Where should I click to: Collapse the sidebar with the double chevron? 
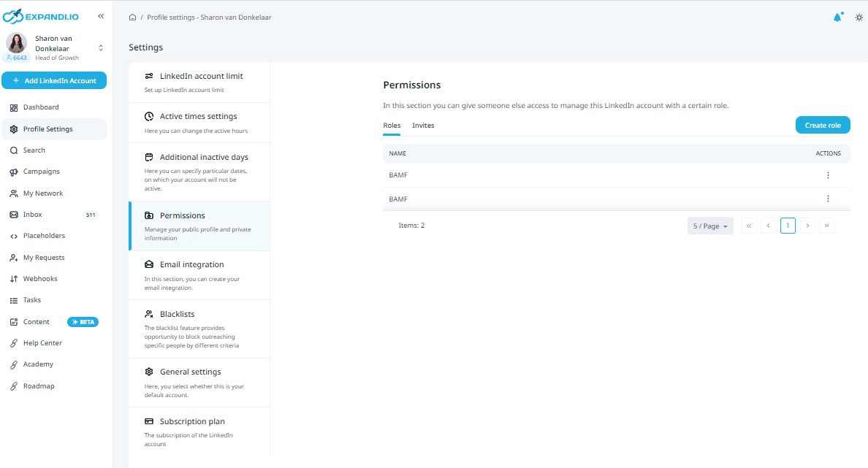tap(100, 15)
